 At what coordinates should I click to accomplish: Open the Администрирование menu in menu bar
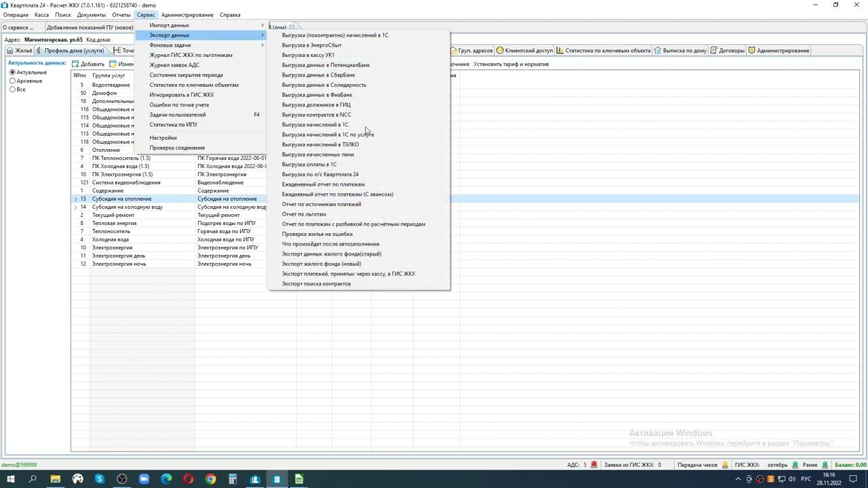click(187, 15)
